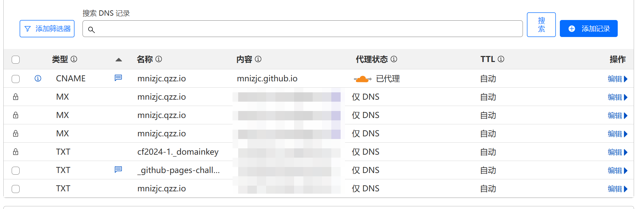The width and height of the screenshot is (644, 209).
Task: Click the blue 添加记录 button
Action: (589, 29)
